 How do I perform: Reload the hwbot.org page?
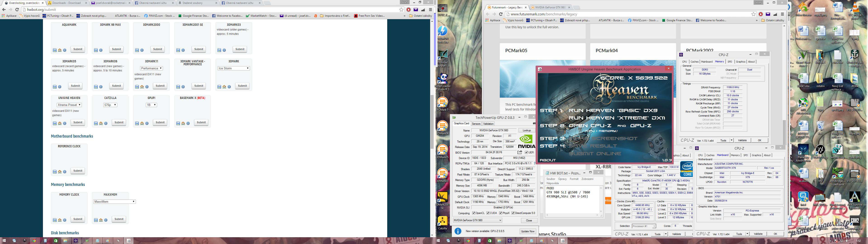pos(17,10)
